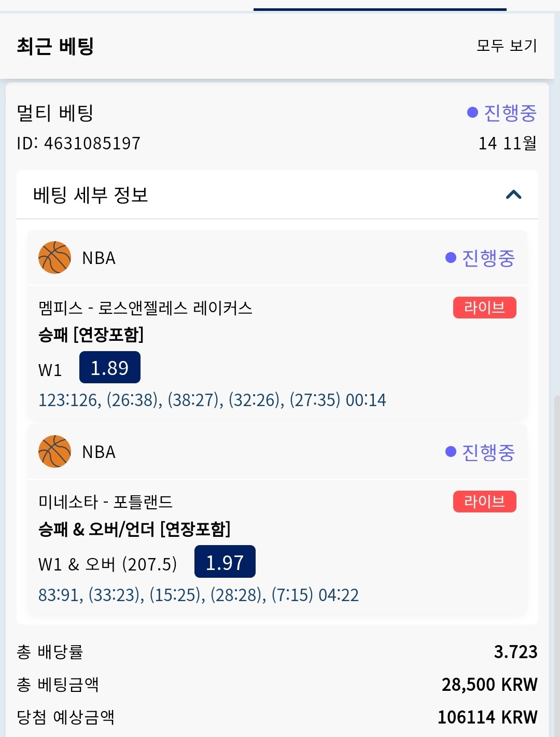Click 진행중 status in Memphis NBA header

coord(487,258)
